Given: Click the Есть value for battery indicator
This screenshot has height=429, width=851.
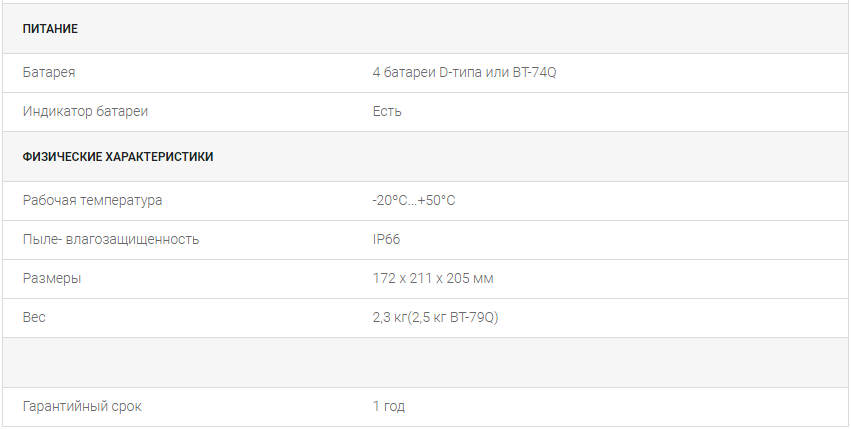Looking at the screenshot, I should [387, 111].
